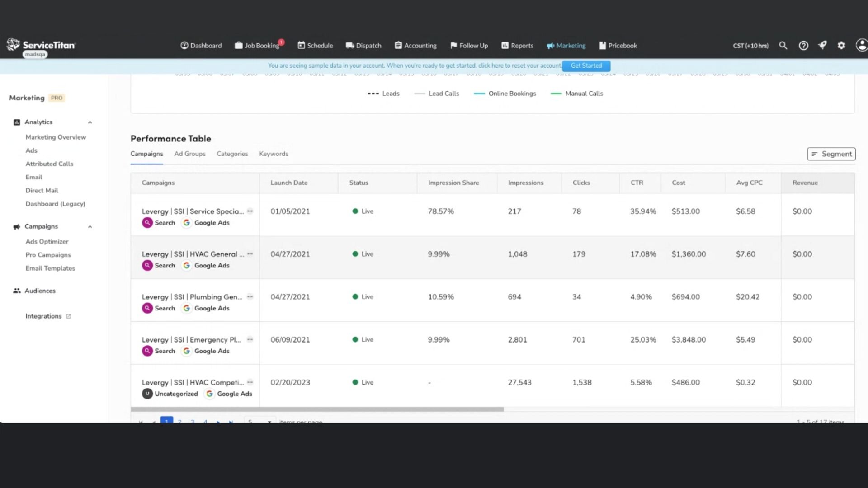Click the Segment button
This screenshot has width=868, height=488.
click(831, 154)
